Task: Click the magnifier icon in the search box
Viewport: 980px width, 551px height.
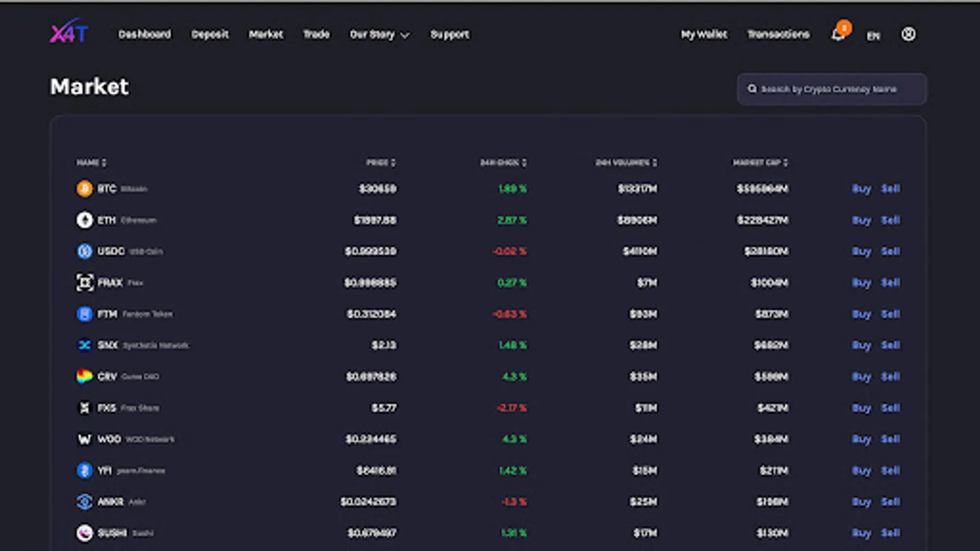Action: [752, 89]
